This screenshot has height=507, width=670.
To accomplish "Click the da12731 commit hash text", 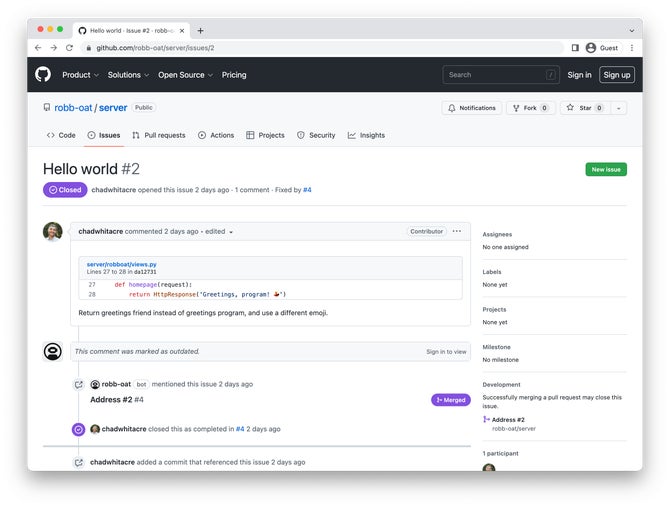I will (145, 272).
